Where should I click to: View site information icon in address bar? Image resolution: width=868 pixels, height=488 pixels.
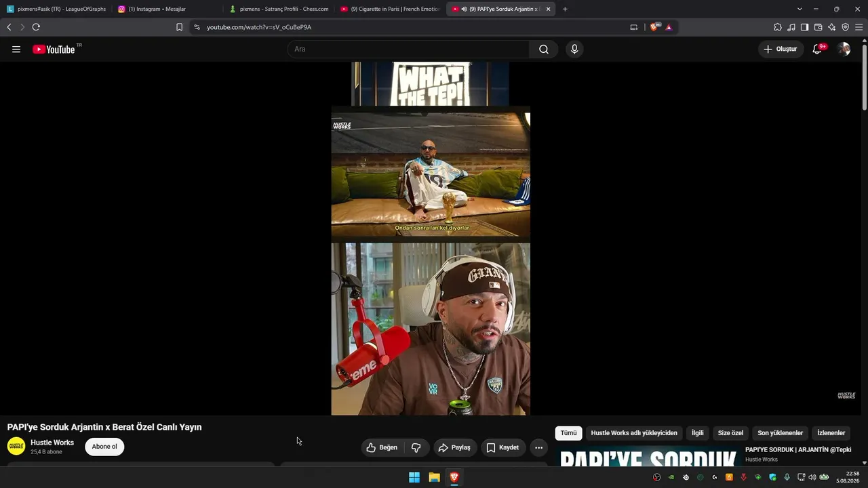tap(197, 27)
